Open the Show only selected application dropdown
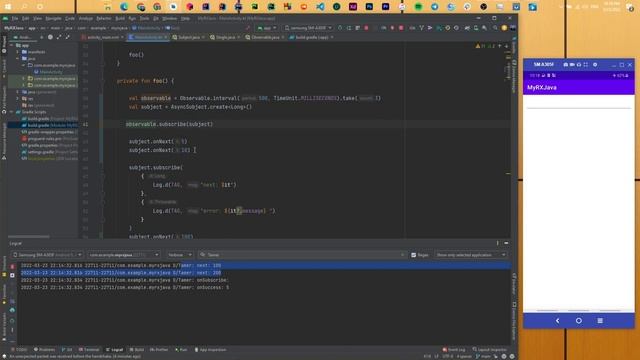 pyautogui.click(x=471, y=255)
